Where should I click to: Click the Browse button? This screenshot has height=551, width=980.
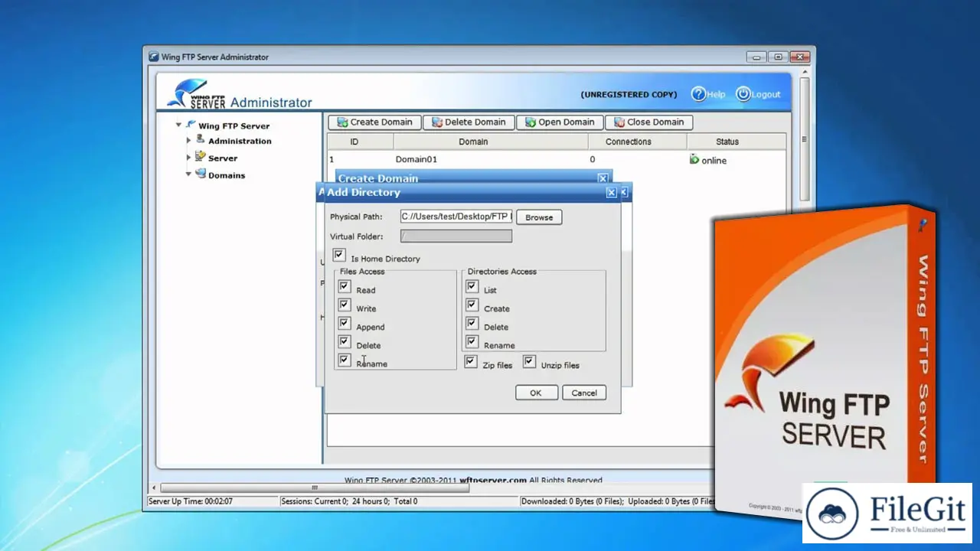[x=539, y=217]
